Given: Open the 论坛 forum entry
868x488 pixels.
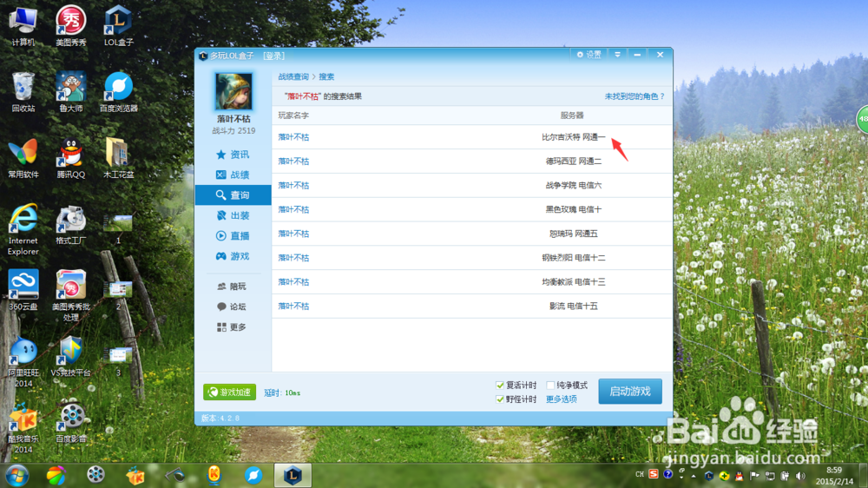Looking at the screenshot, I should (233, 307).
